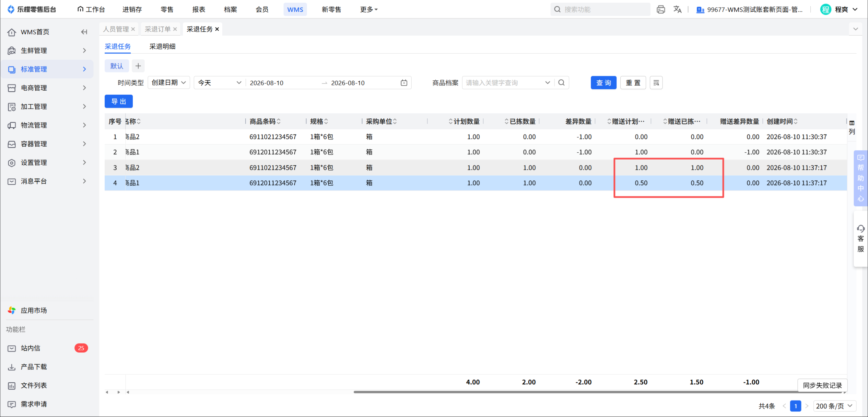The height and width of the screenshot is (417, 868).
Task: Open 零售 top menu
Action: click(x=167, y=10)
